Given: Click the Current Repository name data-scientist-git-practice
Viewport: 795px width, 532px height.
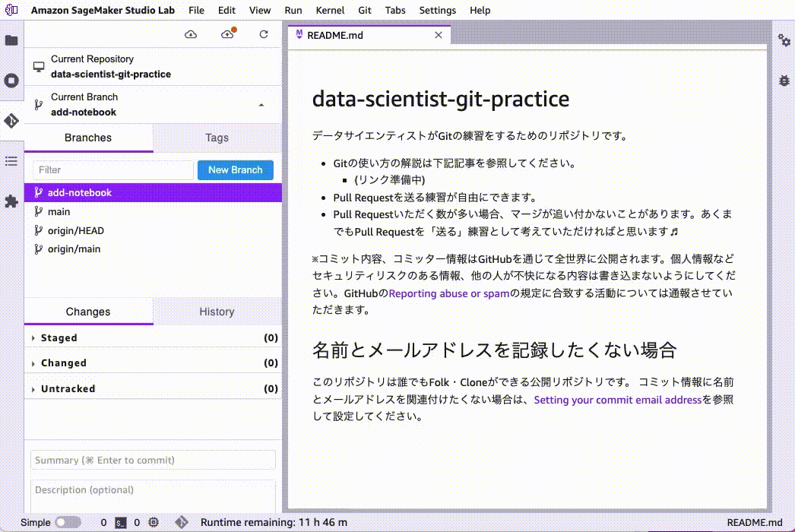Looking at the screenshot, I should tap(111, 74).
